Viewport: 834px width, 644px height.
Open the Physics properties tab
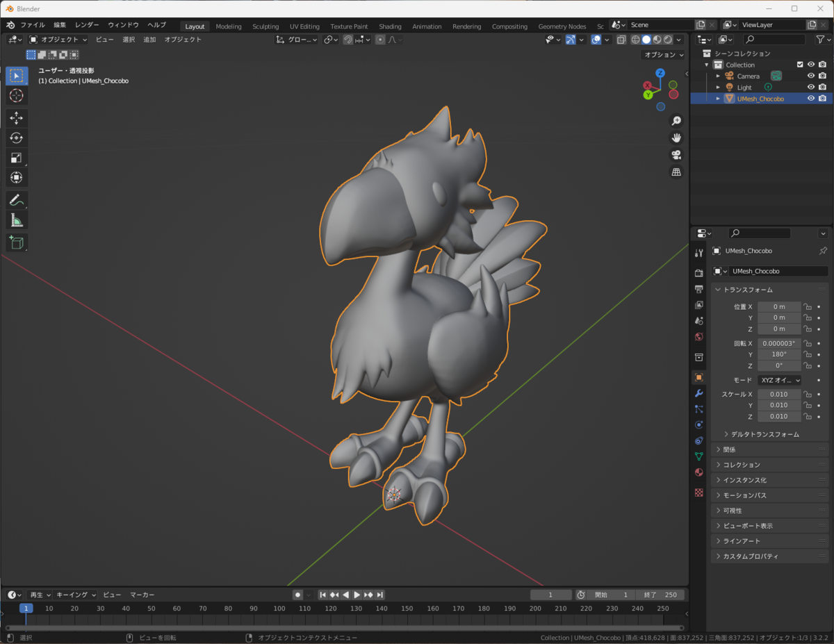(x=699, y=424)
